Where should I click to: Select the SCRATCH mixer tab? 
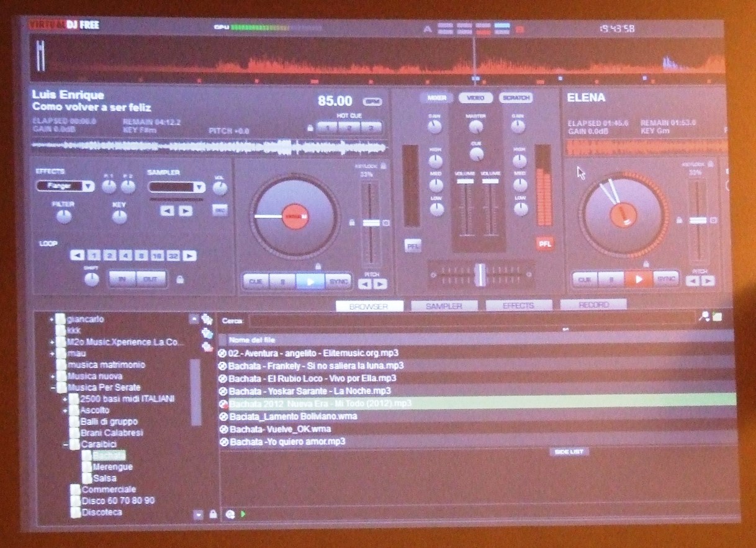pos(516,98)
